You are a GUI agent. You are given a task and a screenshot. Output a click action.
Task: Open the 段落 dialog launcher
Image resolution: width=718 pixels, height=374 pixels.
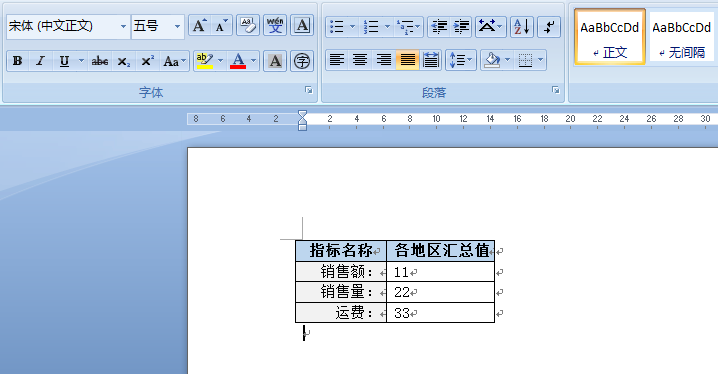point(555,90)
